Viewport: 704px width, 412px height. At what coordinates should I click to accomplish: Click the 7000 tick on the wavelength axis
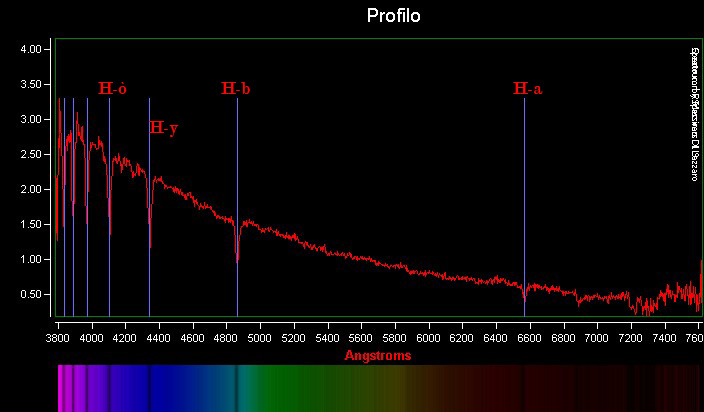tap(597, 338)
